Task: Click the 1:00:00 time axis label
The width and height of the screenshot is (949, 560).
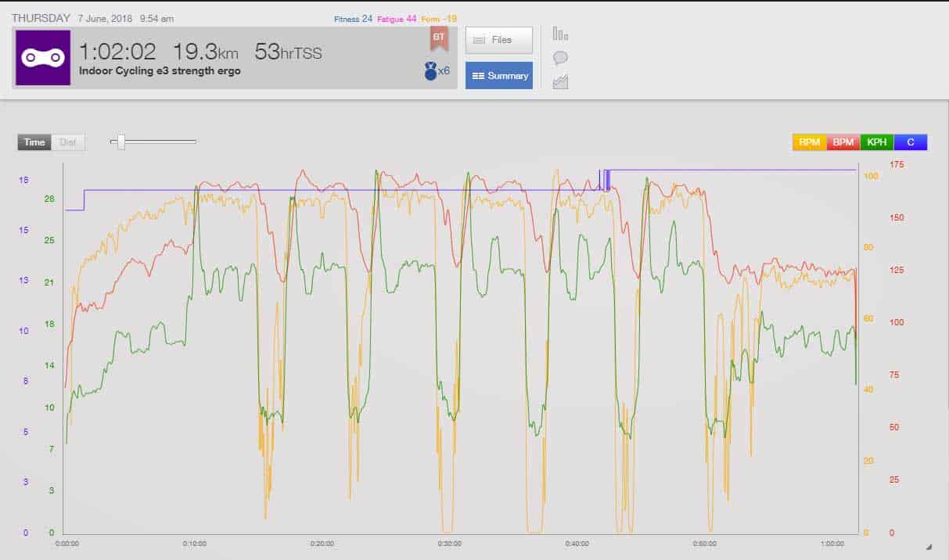Action: coord(832,544)
